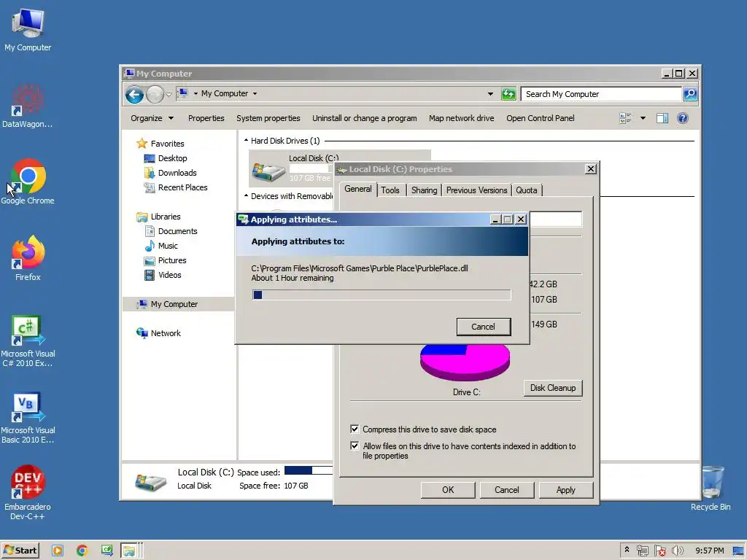Open dropdown arrow before My Computer breadcrumb
The width and height of the screenshot is (747, 560).
pyautogui.click(x=196, y=94)
